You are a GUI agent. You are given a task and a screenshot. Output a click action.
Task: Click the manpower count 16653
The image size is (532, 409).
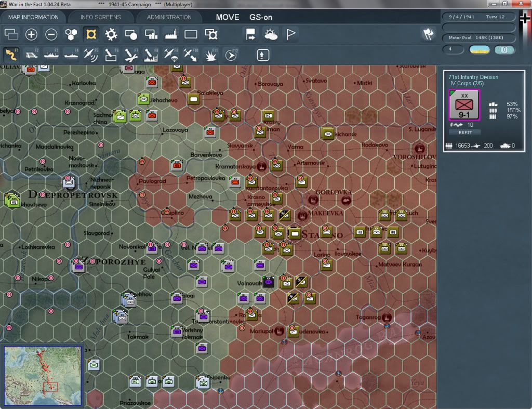click(462, 146)
